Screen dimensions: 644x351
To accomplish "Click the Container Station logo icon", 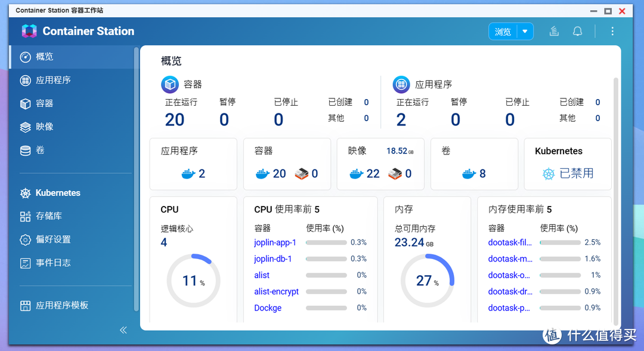I will point(29,31).
